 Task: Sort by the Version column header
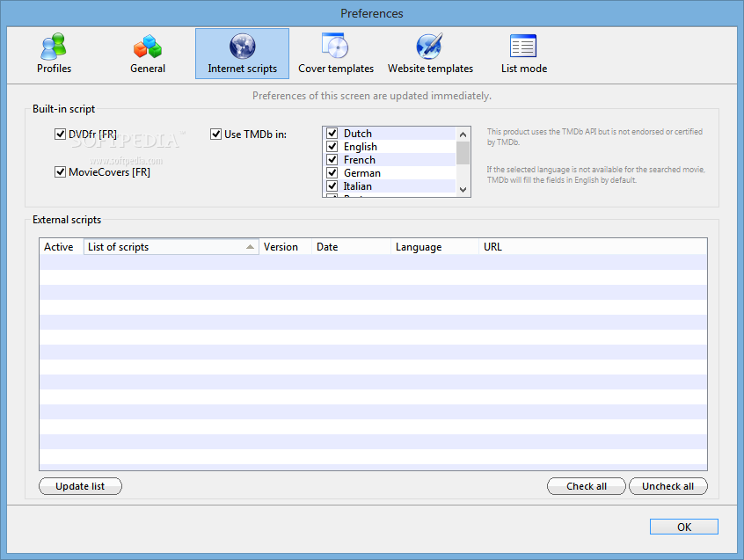click(x=285, y=246)
